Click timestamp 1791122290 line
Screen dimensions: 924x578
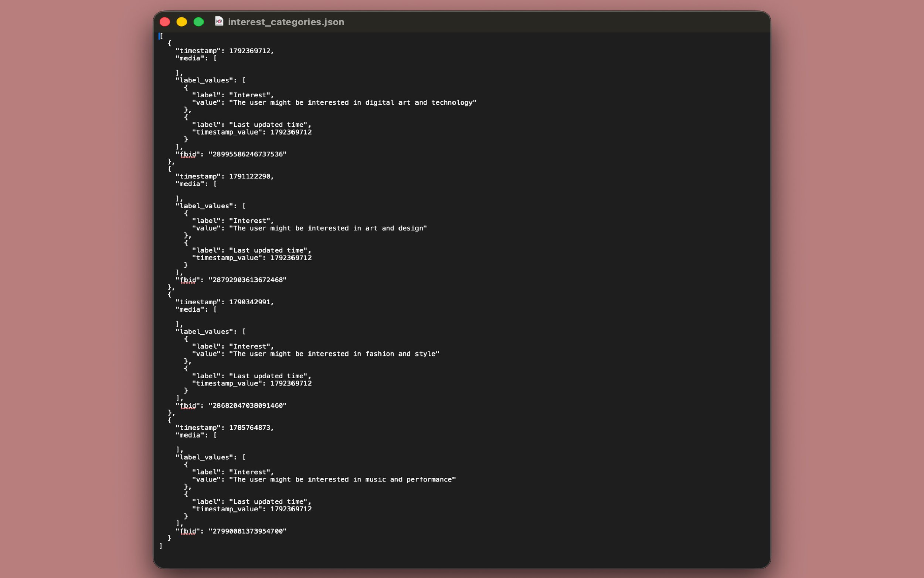[x=225, y=177]
